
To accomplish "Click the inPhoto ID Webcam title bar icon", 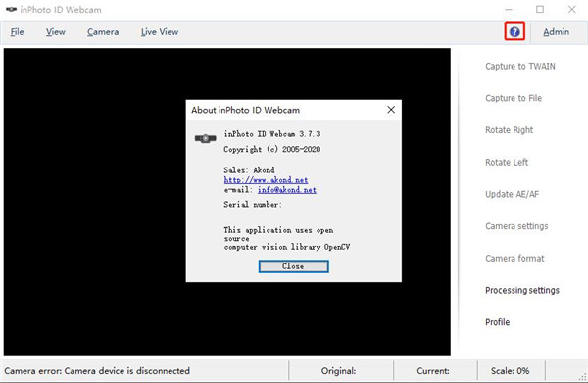I will pos(11,10).
